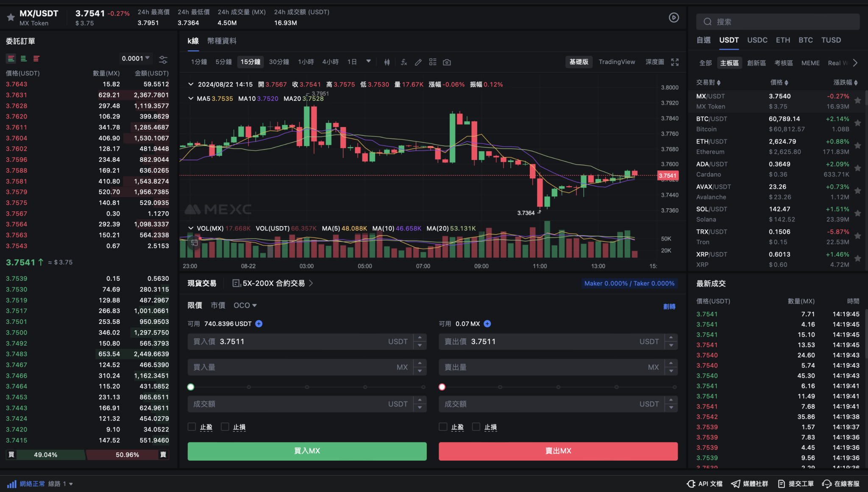Select 市價 market order type

pos(218,305)
